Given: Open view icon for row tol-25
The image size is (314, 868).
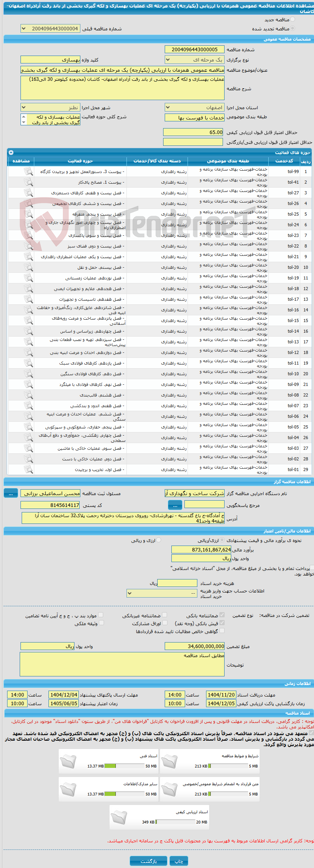Looking at the screenshot, I should [x=28, y=214].
